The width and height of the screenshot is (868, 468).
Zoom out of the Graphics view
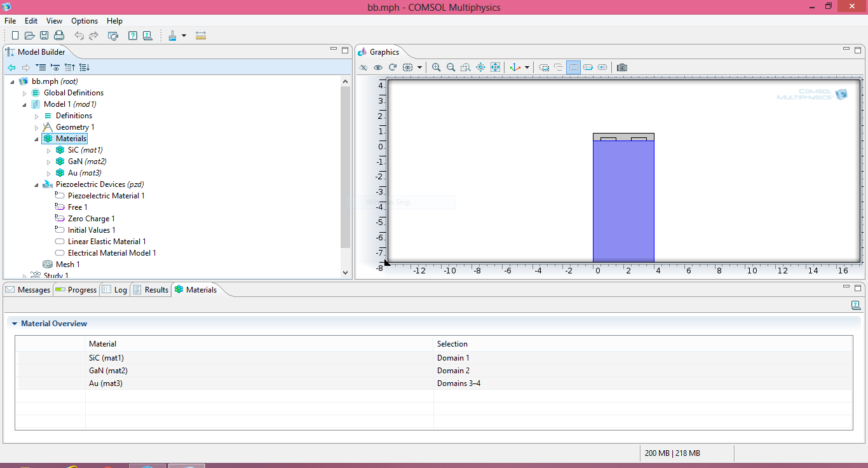pyautogui.click(x=451, y=67)
